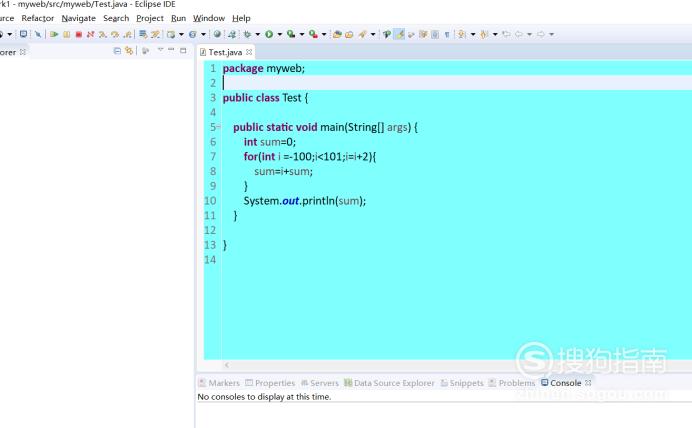Image resolution: width=692 pixels, height=428 pixels.
Task: Open the Project menu
Action: [150, 18]
